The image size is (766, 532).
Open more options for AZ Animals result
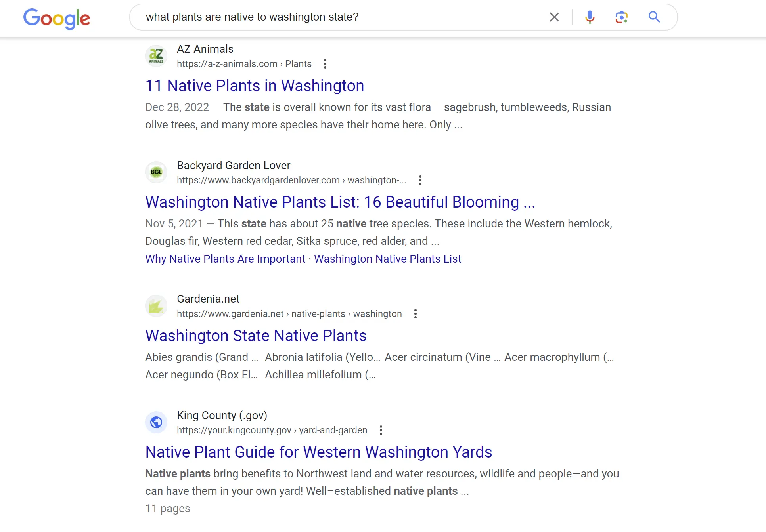point(325,64)
